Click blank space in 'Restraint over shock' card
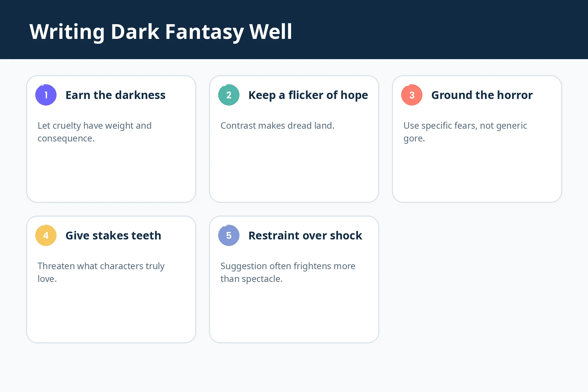The width and height of the screenshot is (588, 392). coord(294,314)
